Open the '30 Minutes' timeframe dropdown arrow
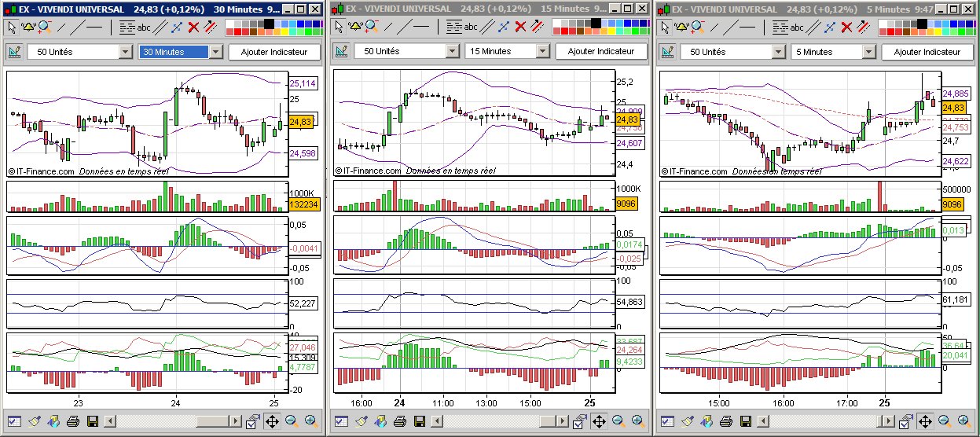Image resolution: width=980 pixels, height=437 pixels. coord(215,52)
